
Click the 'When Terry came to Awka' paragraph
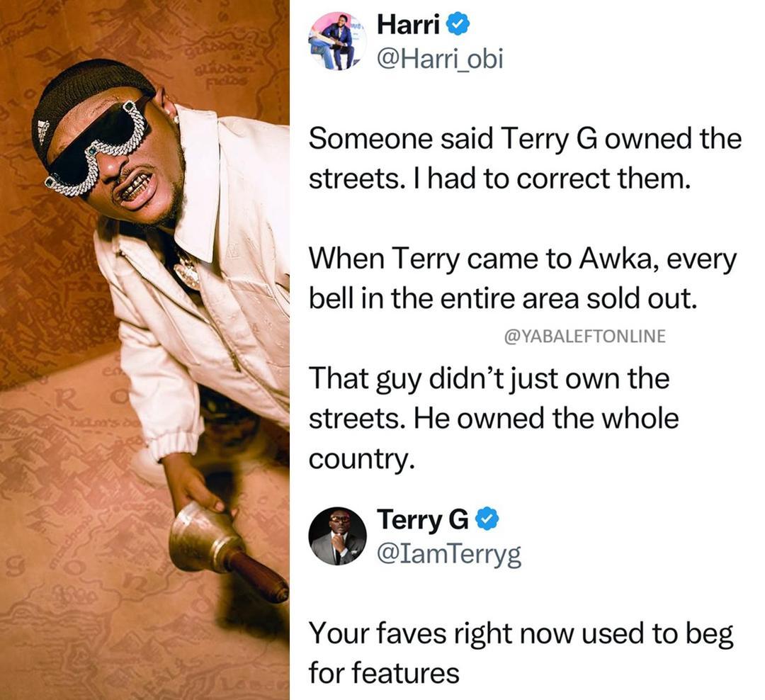(x=522, y=278)
